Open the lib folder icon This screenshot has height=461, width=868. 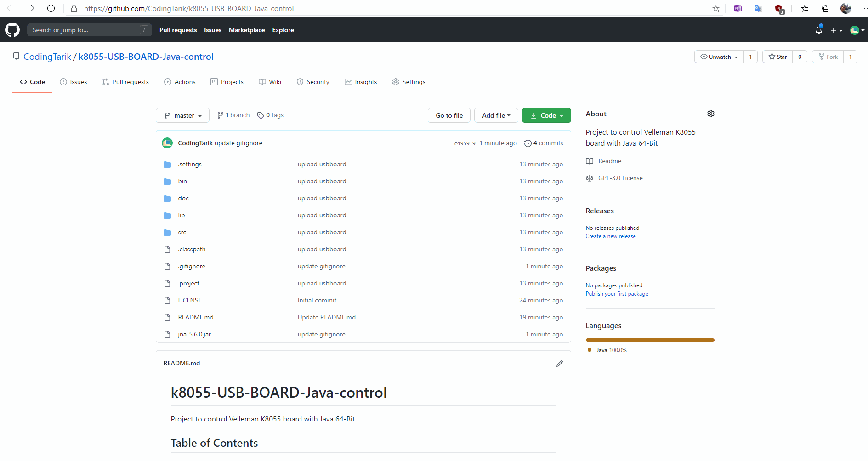pos(167,216)
